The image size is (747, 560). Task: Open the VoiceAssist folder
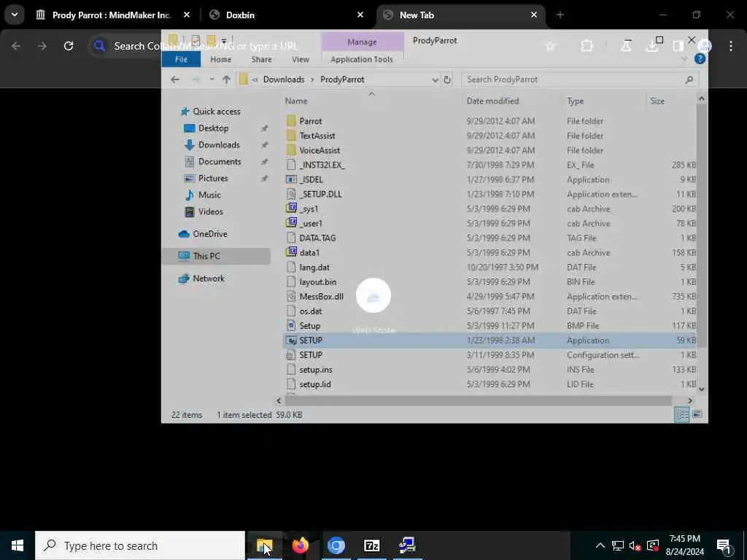click(x=320, y=150)
